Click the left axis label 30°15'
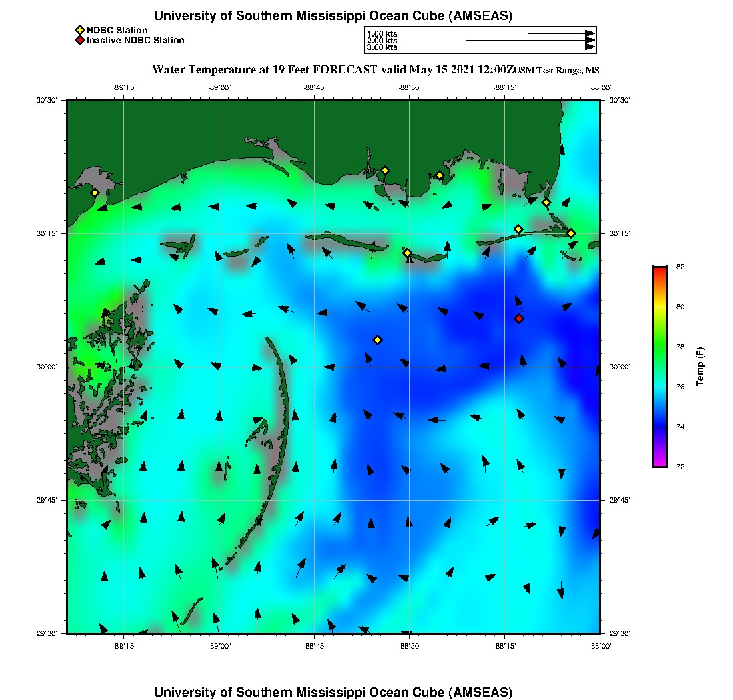 tap(47, 233)
